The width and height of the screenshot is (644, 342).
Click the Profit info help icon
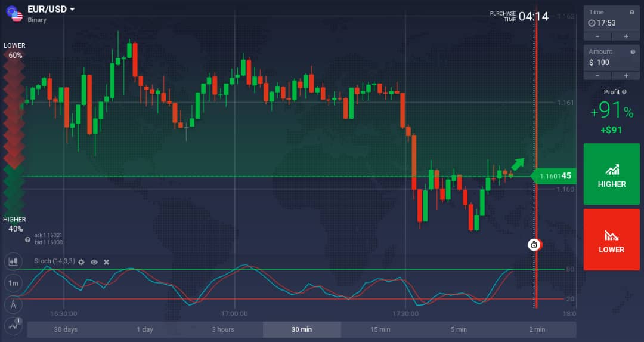pos(624,92)
